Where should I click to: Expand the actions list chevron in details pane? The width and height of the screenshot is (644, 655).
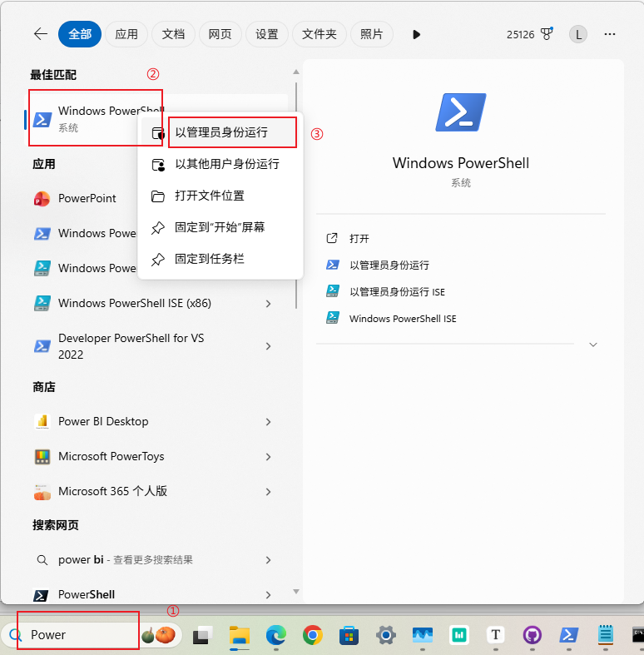[593, 345]
